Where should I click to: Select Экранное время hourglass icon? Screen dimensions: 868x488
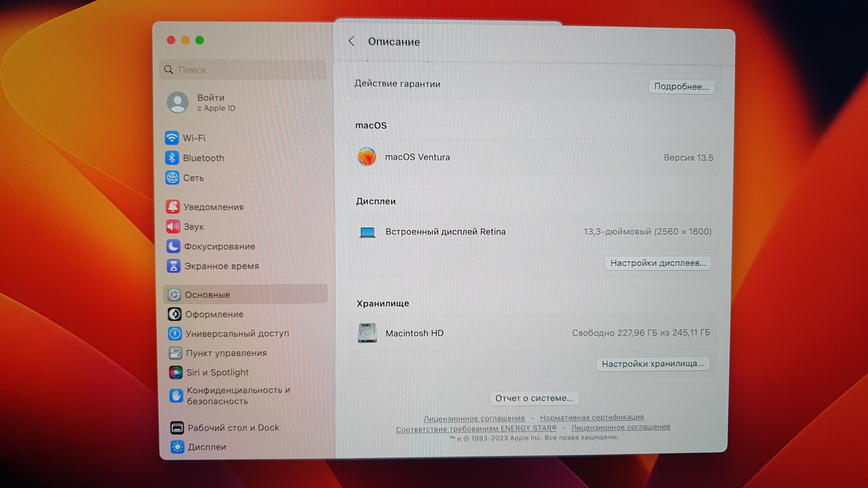(173, 266)
